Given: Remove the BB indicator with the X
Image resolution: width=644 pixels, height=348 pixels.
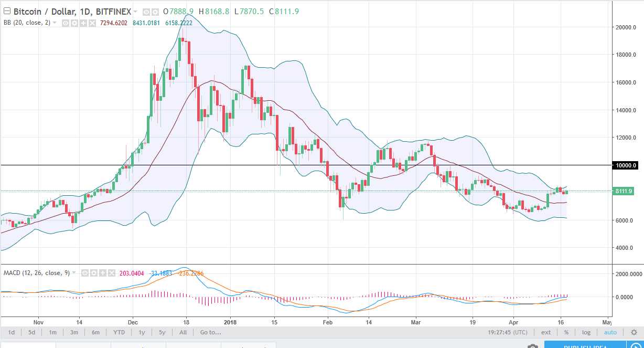Looking at the screenshot, I should tap(92, 23).
